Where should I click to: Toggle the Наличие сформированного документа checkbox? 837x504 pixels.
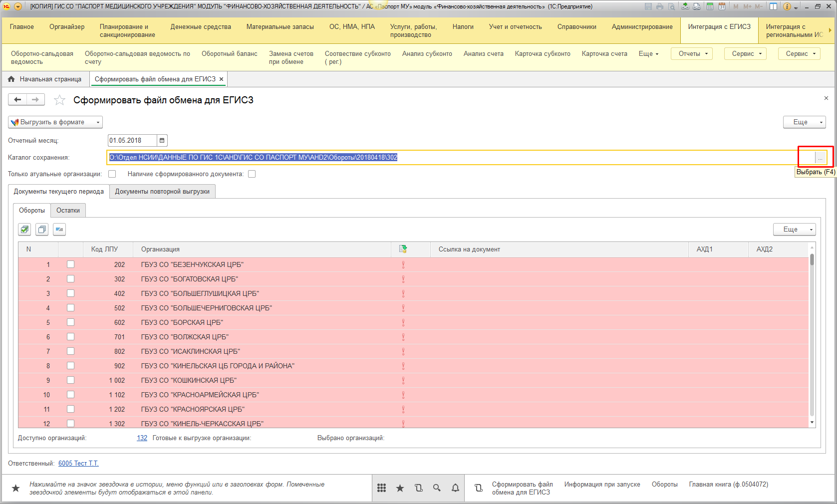252,174
